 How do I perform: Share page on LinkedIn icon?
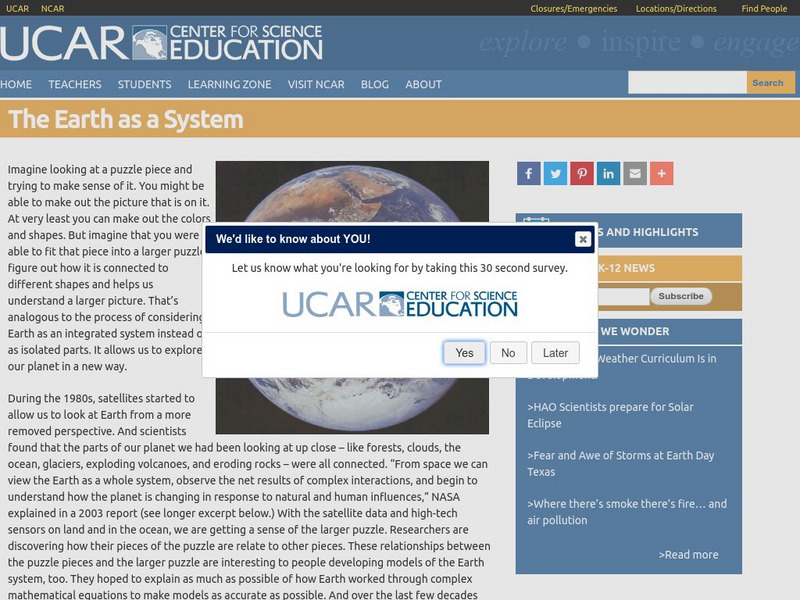pos(608,173)
